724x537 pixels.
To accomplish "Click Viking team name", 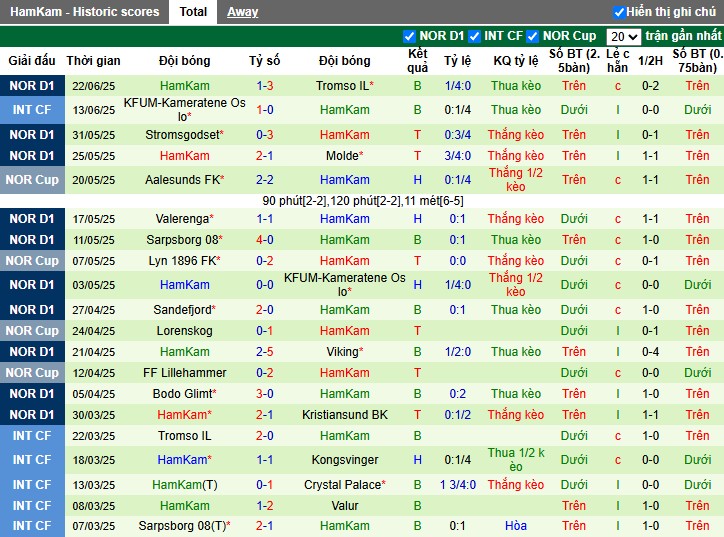I will [x=344, y=352].
